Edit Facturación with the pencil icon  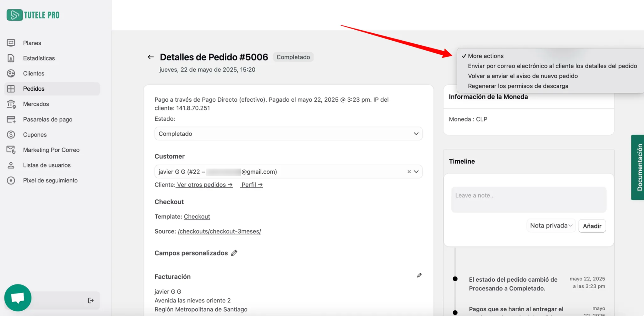coord(419,275)
